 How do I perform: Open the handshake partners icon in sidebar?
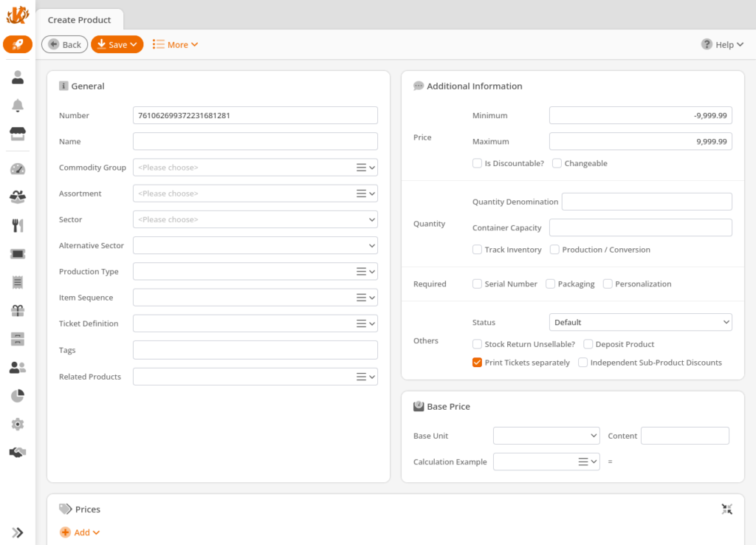point(18,453)
